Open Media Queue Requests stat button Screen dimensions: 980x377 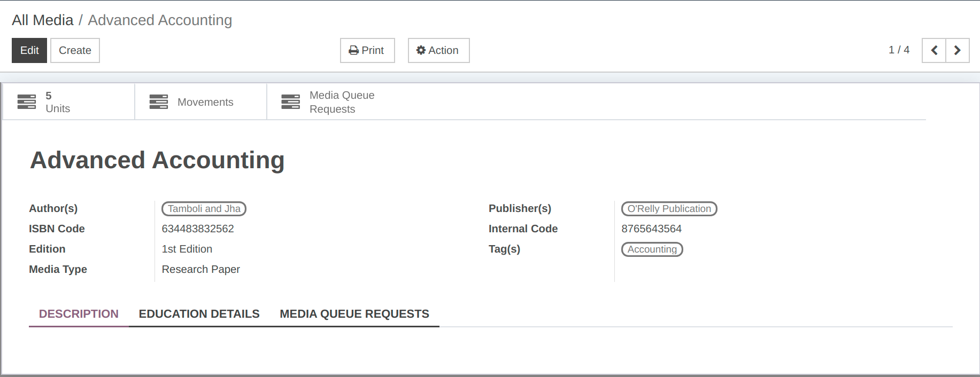(x=331, y=101)
